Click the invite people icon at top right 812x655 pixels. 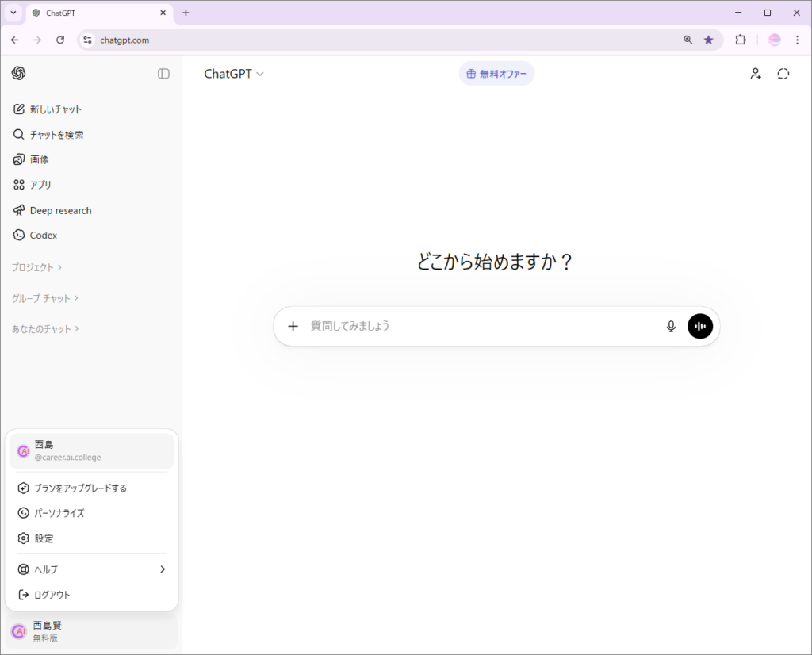[756, 74]
